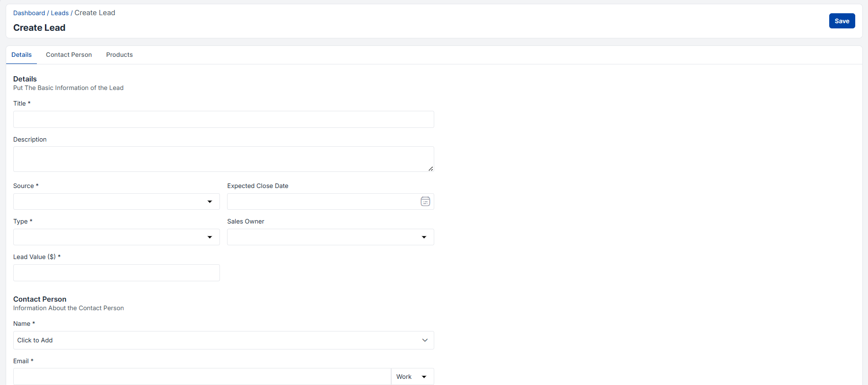Focus the Email input field
This screenshot has width=868, height=385.
(x=202, y=377)
